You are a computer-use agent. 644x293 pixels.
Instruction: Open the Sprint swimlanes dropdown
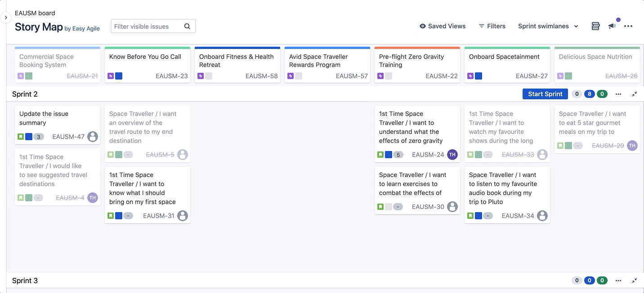548,26
